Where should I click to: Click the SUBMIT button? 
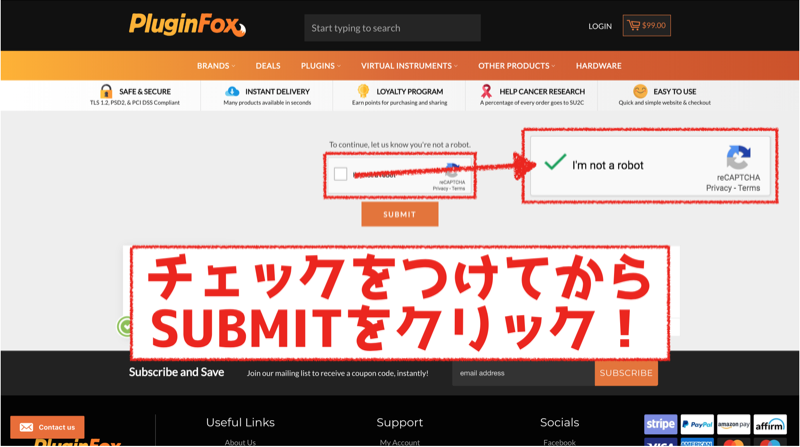click(x=400, y=214)
